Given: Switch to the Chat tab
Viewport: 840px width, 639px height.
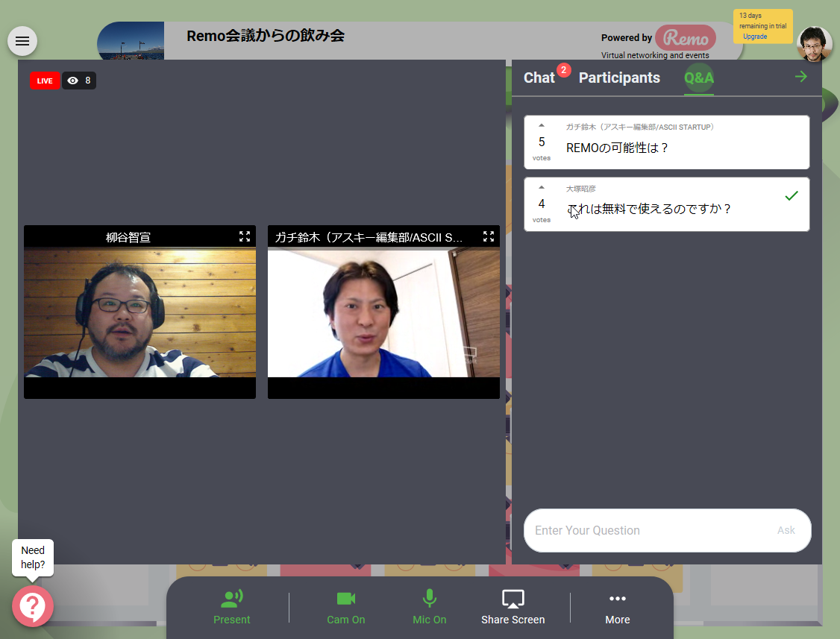Looking at the screenshot, I should [x=539, y=78].
